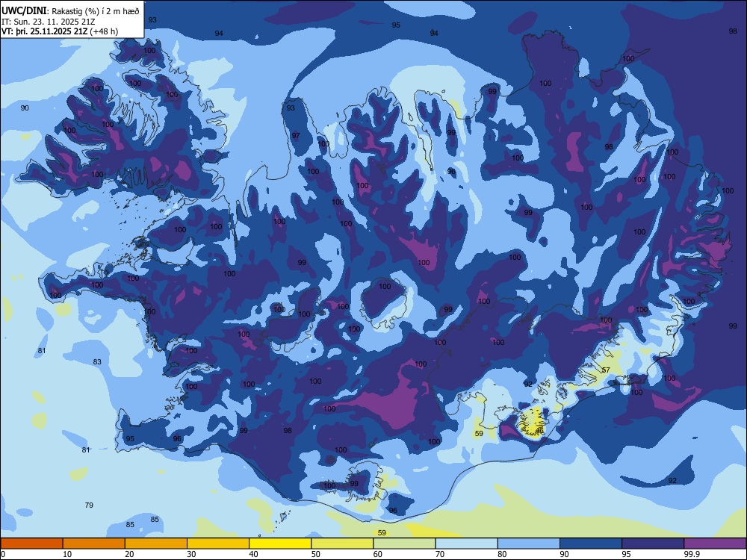Select the "Rakastig (%) í 2 m hæð" label
Viewport: 747px width, 560px height.
(x=96, y=11)
